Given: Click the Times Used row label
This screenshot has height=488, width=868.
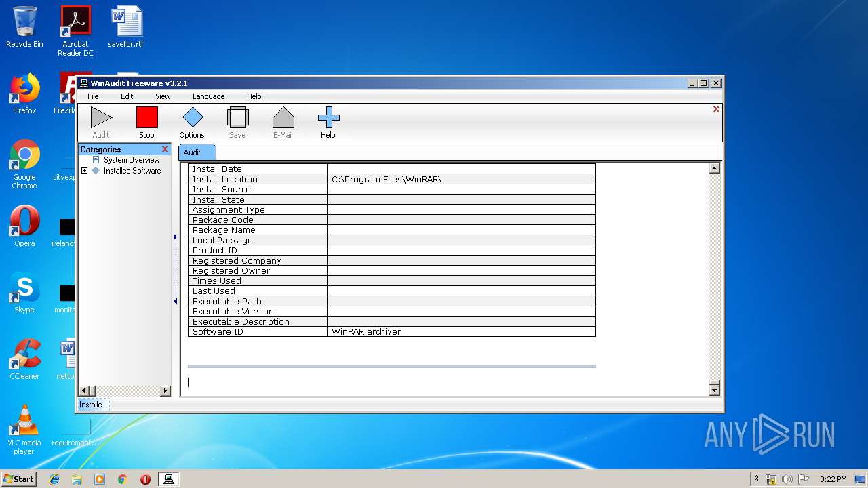Looking at the screenshot, I should coord(217,281).
